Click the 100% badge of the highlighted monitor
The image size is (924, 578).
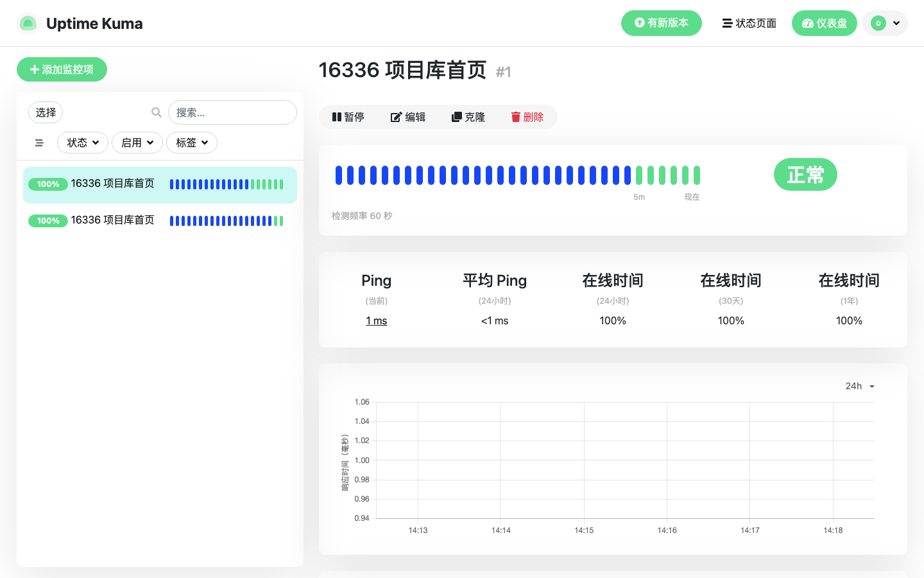[x=48, y=184]
